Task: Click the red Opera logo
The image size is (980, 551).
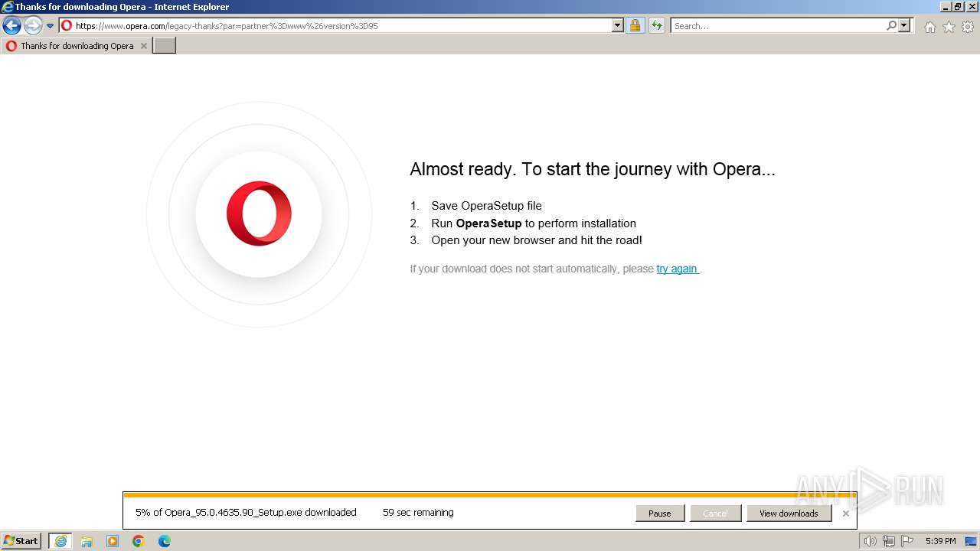Action: 259,214
